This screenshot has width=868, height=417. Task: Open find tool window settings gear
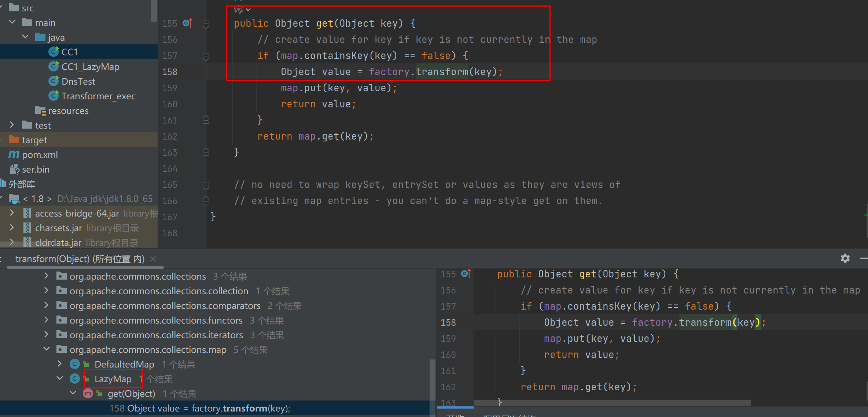coord(845,258)
